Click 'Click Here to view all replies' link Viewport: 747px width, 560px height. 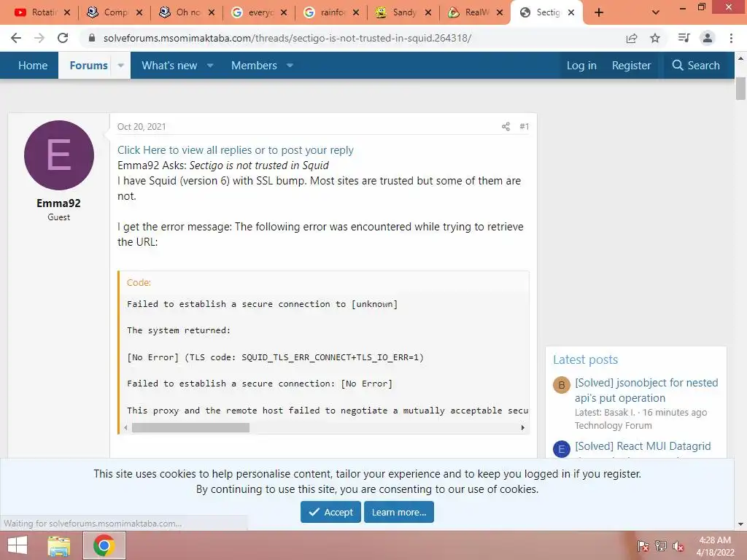[x=236, y=150]
